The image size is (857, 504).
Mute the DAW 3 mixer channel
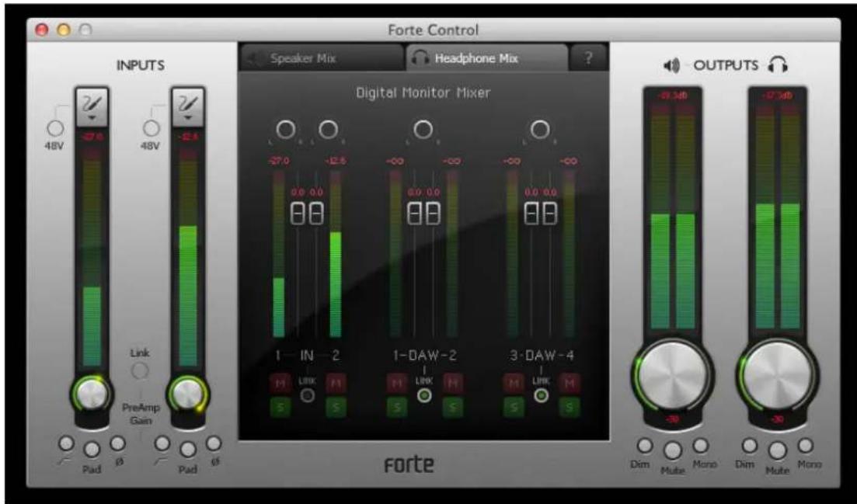[x=514, y=384]
